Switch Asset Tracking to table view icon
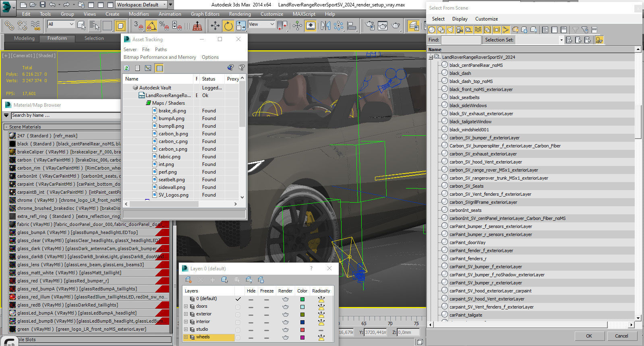 coord(159,68)
